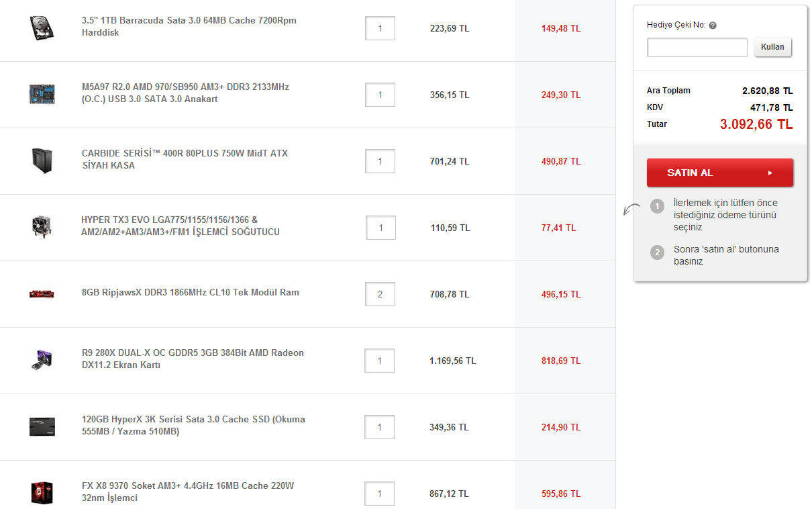Click the quantity field for Carbide 400R case
The width and height of the screenshot is (812, 509).
[380, 161]
